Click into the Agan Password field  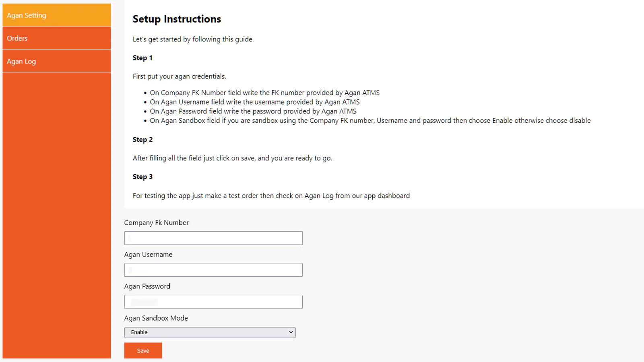213,302
